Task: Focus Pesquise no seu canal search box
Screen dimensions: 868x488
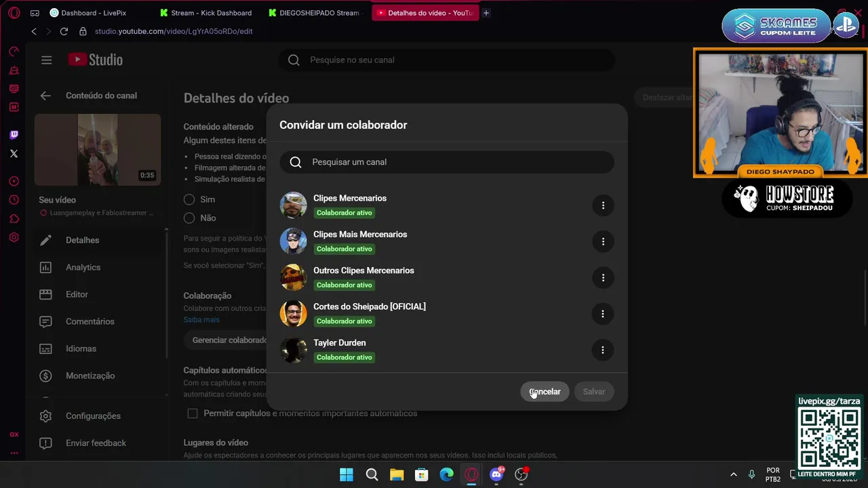Action: click(447, 60)
